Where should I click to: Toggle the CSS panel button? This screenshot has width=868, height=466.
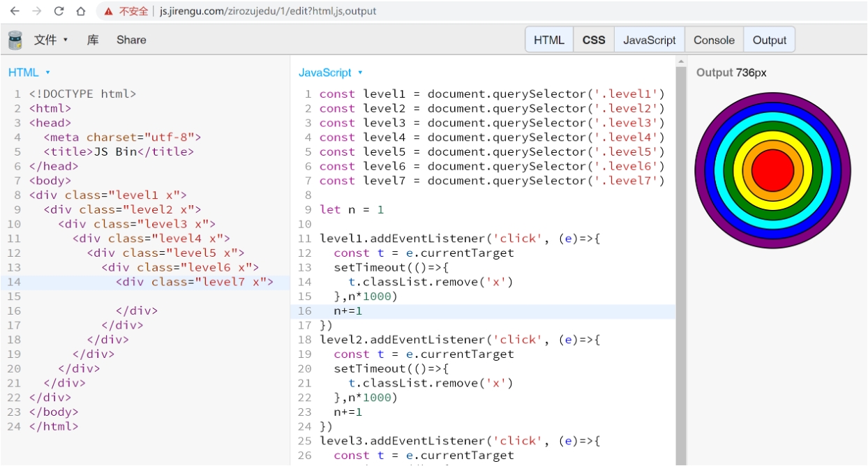pyautogui.click(x=594, y=40)
